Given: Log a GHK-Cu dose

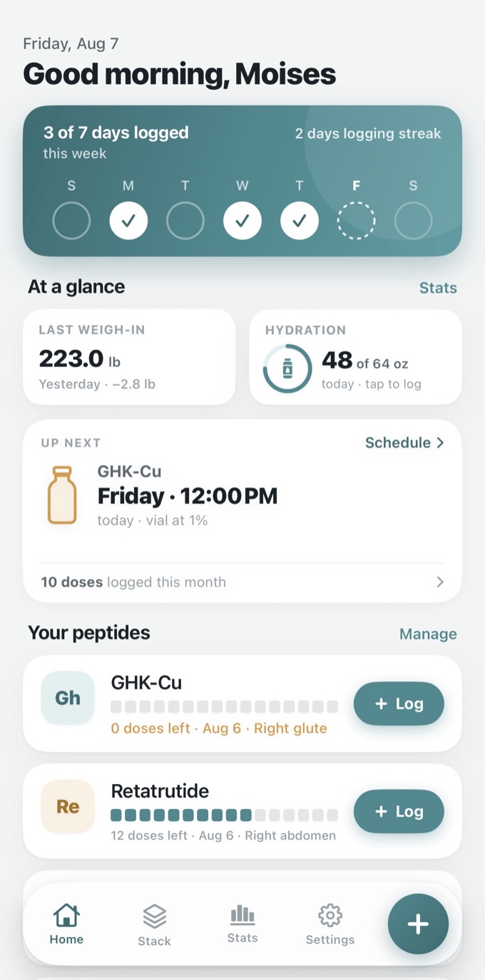Looking at the screenshot, I should [x=399, y=703].
